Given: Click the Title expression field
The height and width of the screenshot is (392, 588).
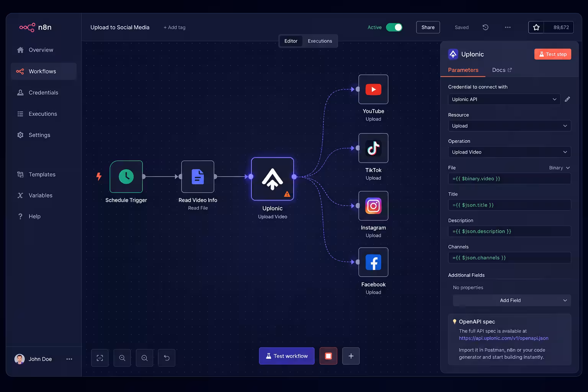Looking at the screenshot, I should point(510,205).
